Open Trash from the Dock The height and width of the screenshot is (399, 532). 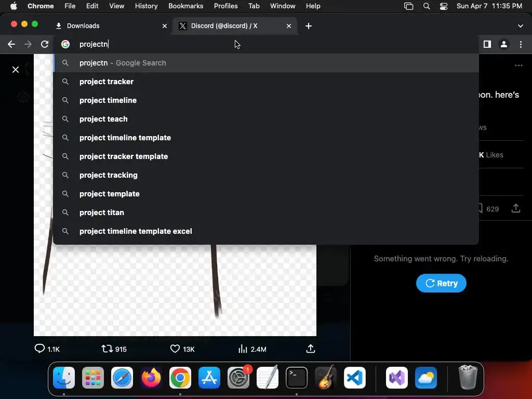pyautogui.click(x=468, y=378)
